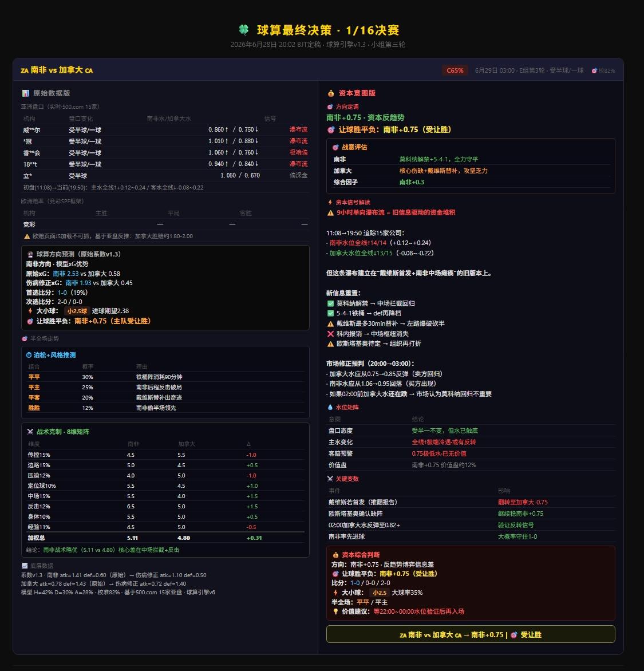Click the 盘口态度 row in 水位矩阵

471,431
